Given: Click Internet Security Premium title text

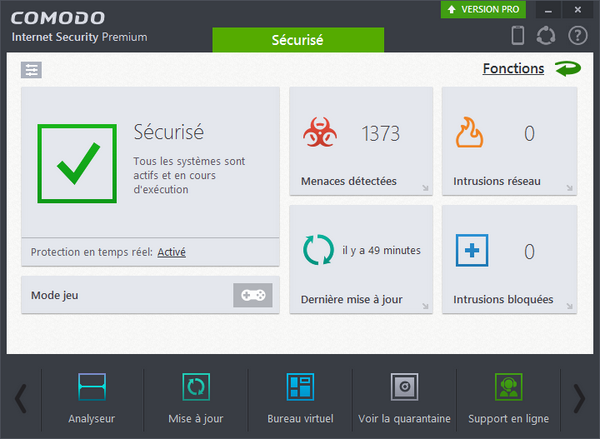Looking at the screenshot, I should pos(80,37).
